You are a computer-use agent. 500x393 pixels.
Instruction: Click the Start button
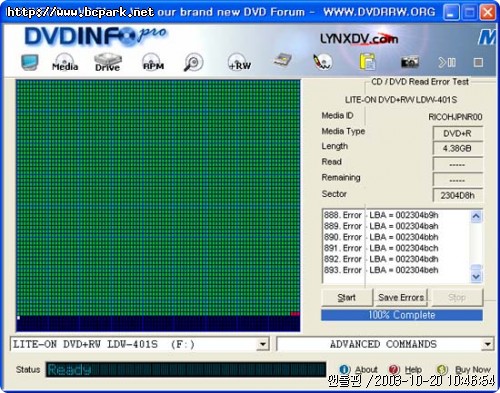[x=347, y=297]
